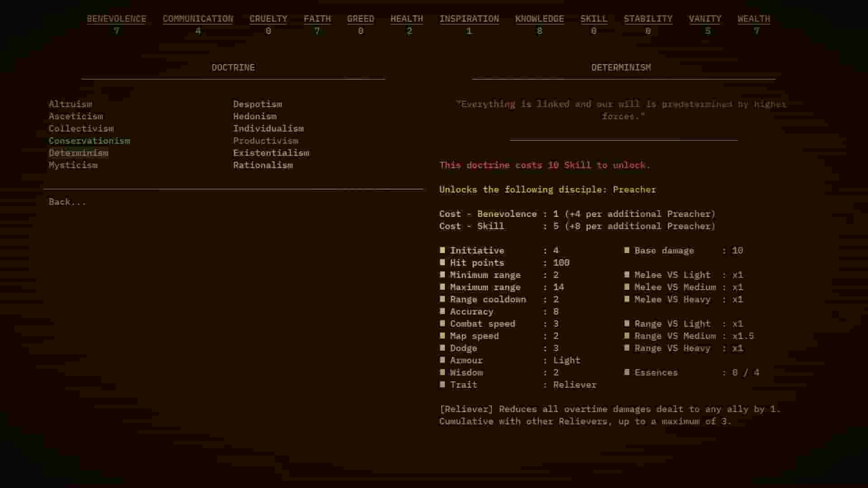Click the Reliever trait entry
The height and width of the screenshot is (488, 868).
click(575, 385)
